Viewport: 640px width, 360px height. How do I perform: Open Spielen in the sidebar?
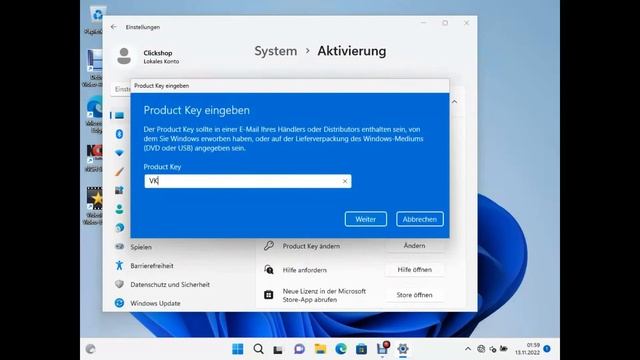tap(141, 247)
